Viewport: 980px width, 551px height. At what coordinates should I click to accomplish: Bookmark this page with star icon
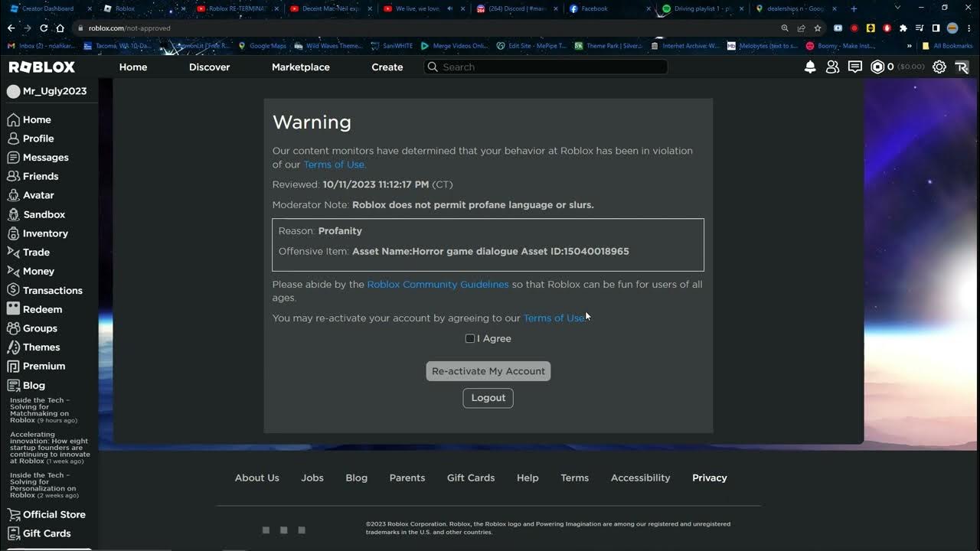pyautogui.click(x=818, y=28)
